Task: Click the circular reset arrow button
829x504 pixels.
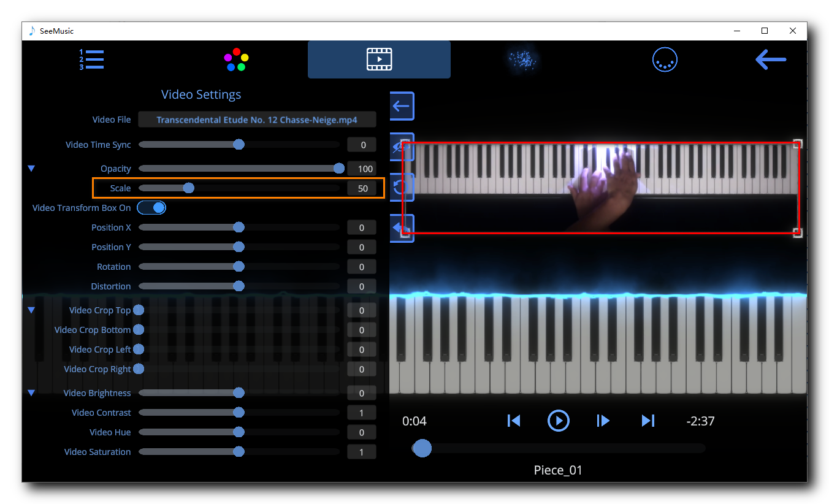Action: 402,187
